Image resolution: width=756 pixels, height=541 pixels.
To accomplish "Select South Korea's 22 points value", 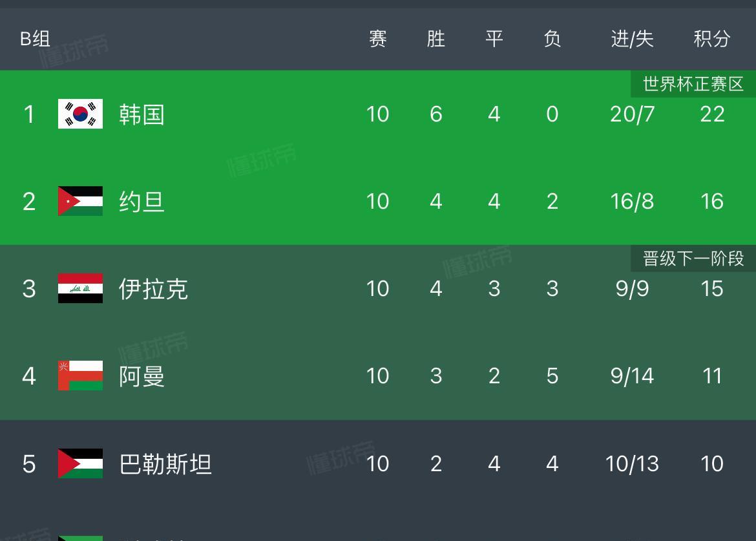I will point(712,114).
